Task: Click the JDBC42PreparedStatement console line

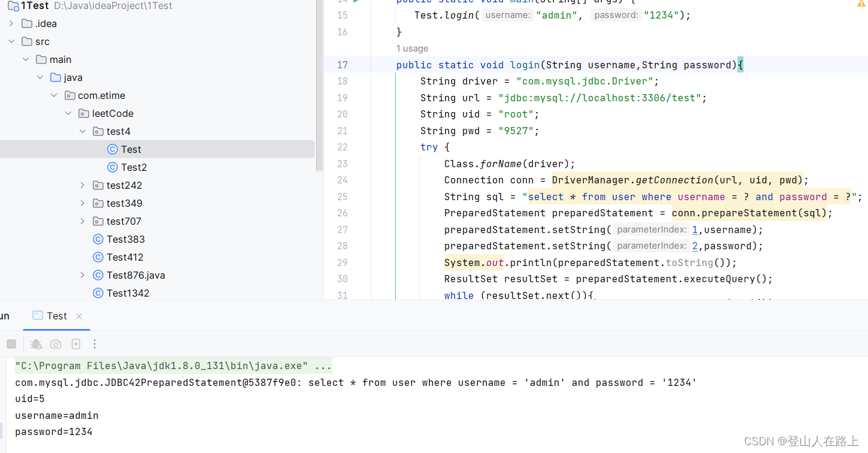Action: pos(356,382)
